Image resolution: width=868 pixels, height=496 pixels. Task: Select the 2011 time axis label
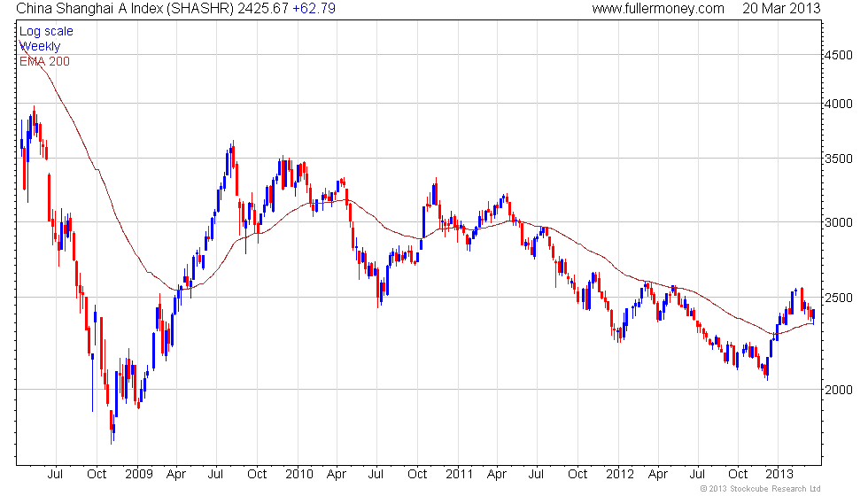pos(460,475)
